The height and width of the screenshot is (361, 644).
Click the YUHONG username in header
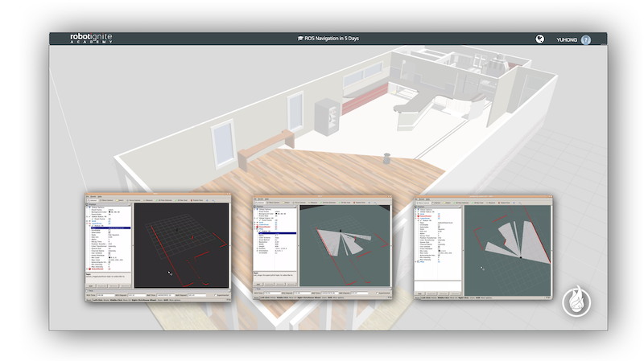pos(567,39)
